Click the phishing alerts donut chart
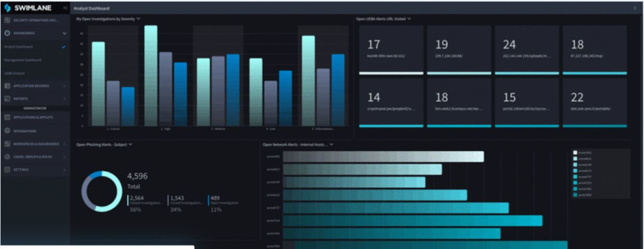Viewport: 644px width, 249px height. point(101,191)
